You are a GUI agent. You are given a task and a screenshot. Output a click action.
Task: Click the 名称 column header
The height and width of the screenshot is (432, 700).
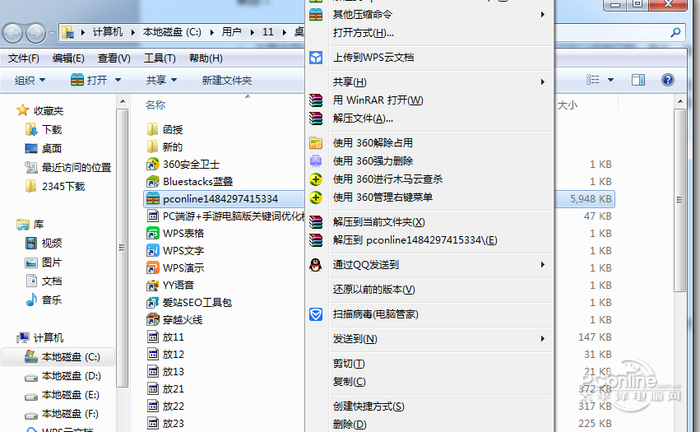pos(155,105)
